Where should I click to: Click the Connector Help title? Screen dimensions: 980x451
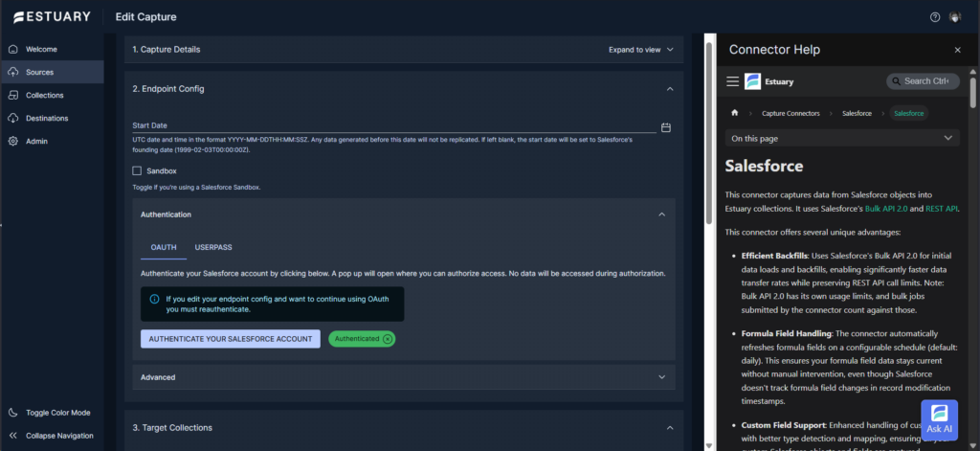point(774,50)
